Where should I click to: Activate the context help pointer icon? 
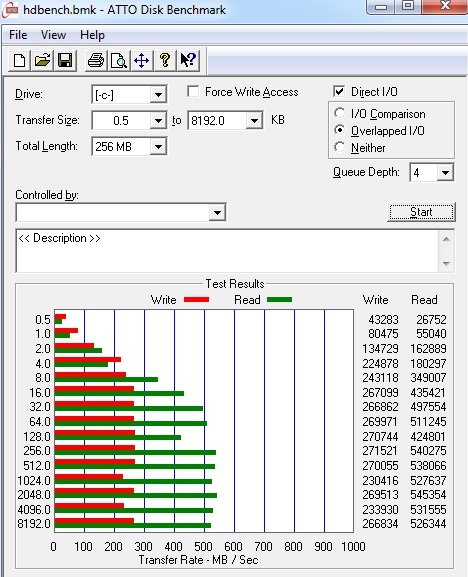click(188, 60)
